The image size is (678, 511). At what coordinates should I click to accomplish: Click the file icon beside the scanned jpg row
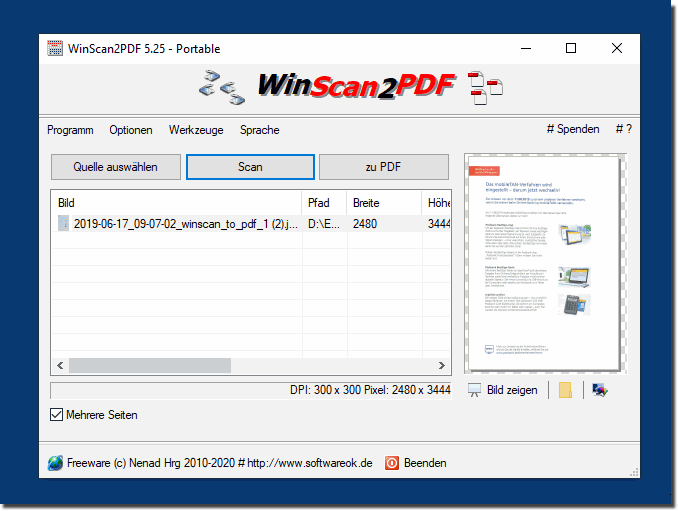click(64, 224)
